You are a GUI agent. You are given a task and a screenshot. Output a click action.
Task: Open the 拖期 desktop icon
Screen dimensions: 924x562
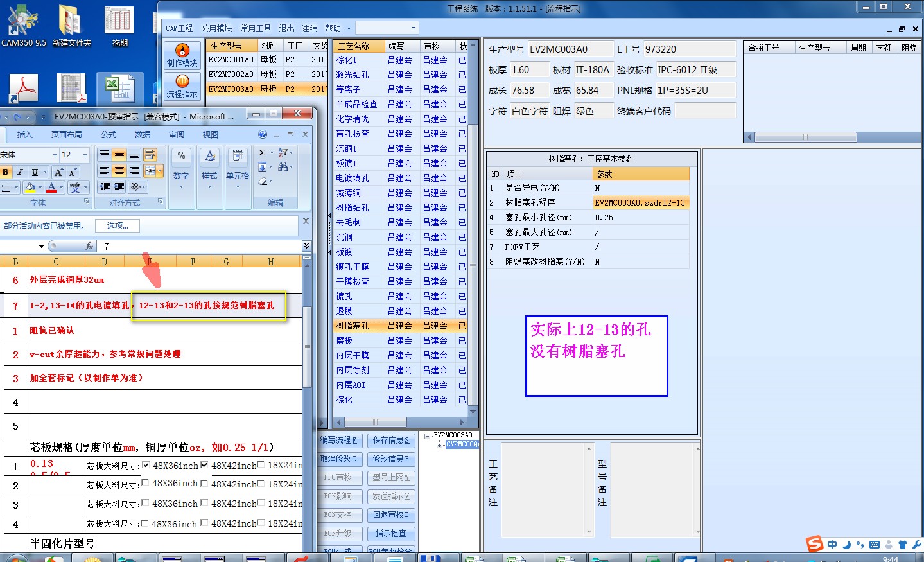tap(119, 26)
